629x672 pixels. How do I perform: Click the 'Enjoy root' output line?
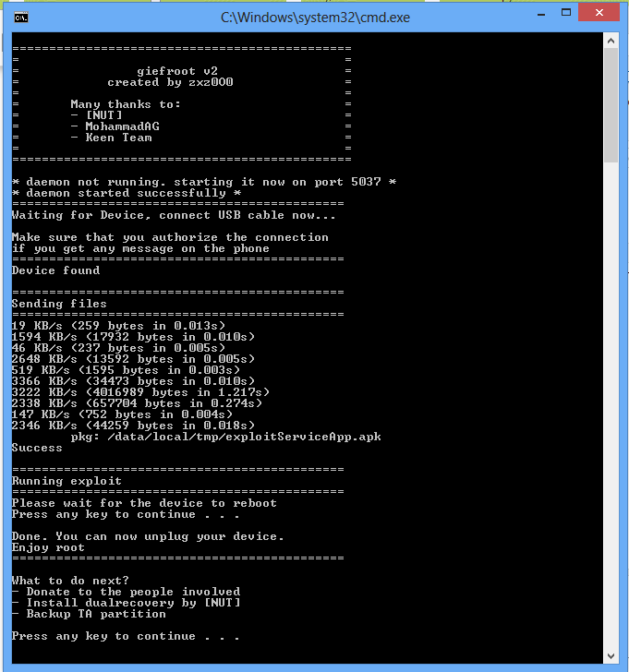(x=48, y=547)
